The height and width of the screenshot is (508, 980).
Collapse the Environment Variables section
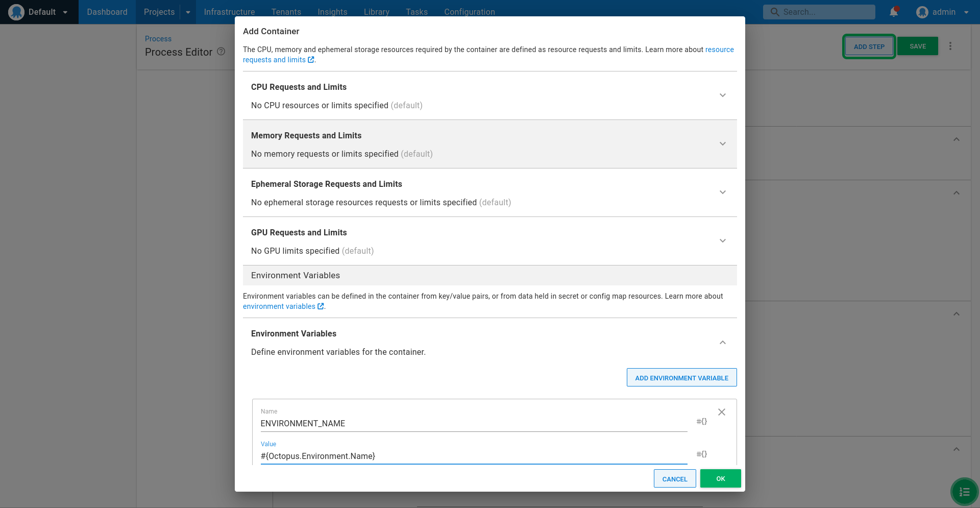[x=723, y=343]
